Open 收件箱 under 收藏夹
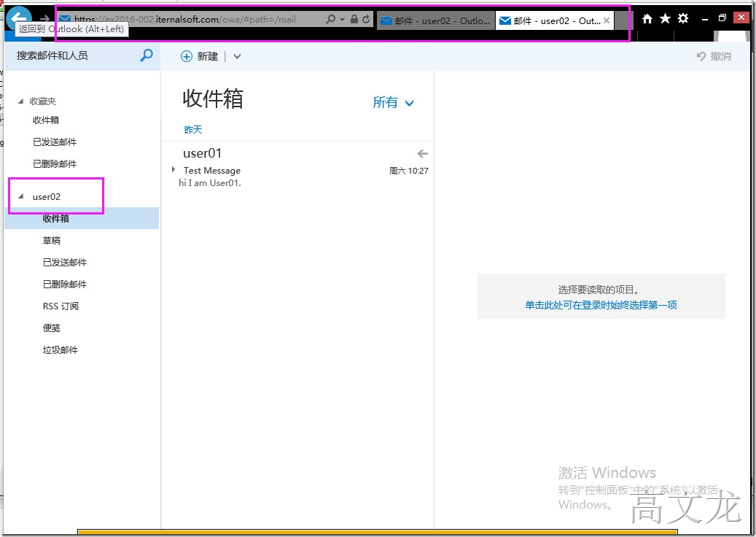The image size is (756, 537). coord(46,120)
